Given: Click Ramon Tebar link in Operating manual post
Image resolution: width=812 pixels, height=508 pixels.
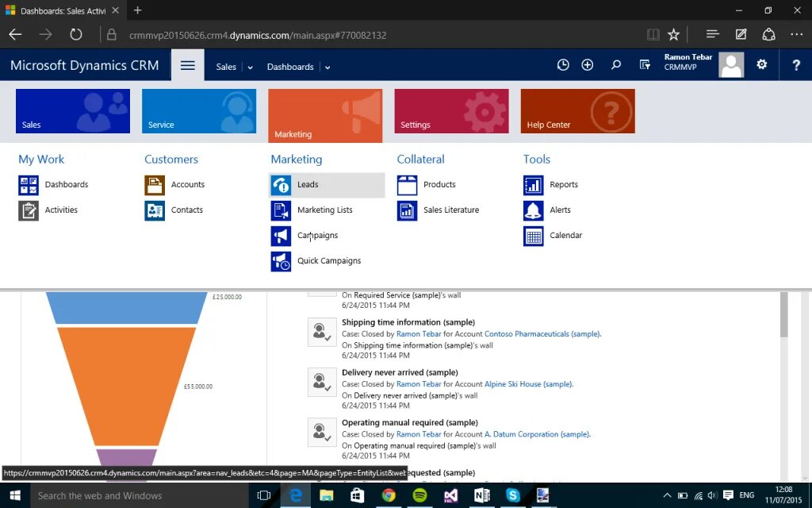Looking at the screenshot, I should click(419, 434).
